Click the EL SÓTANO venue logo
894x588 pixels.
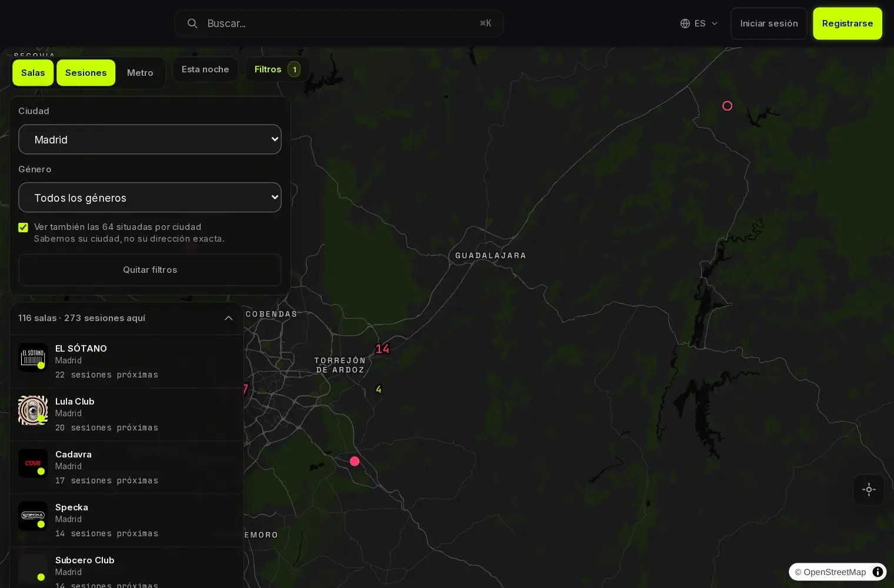point(33,358)
